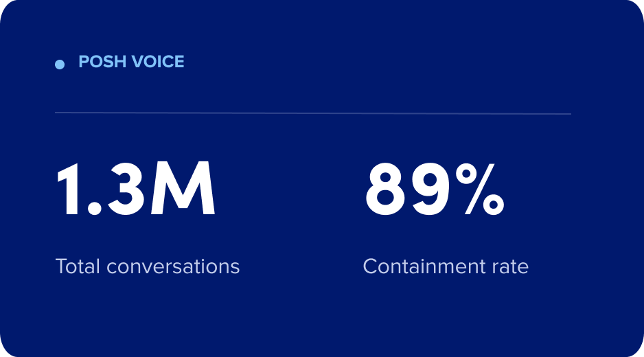Click the decimal point in 1.3M
This screenshot has width=644, height=357.
coord(95,208)
